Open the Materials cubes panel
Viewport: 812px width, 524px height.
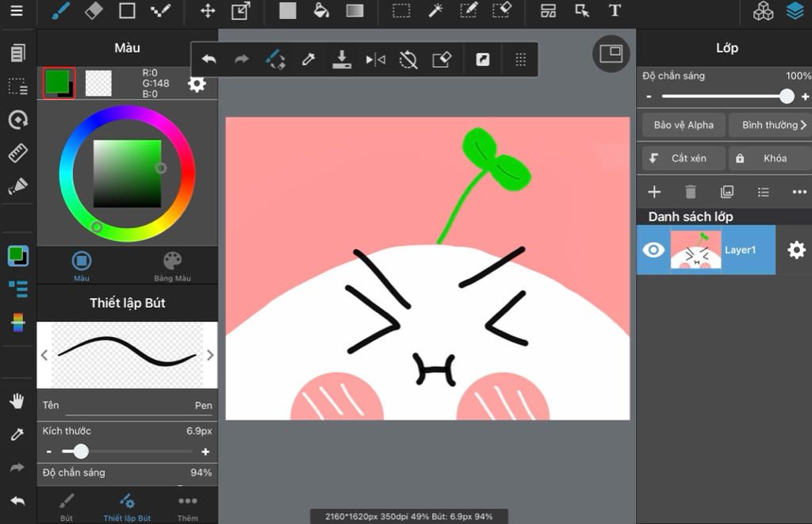click(x=763, y=11)
